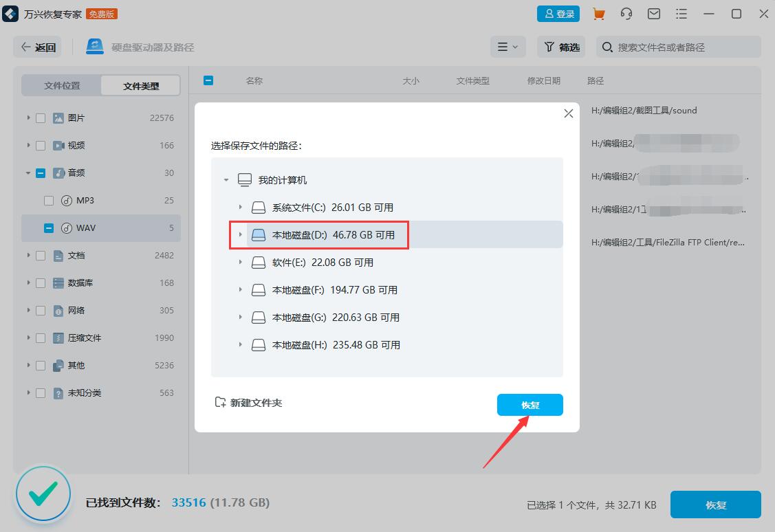Click the 压缩文件 archive type icon
The width and height of the screenshot is (775, 532).
tap(58, 338)
